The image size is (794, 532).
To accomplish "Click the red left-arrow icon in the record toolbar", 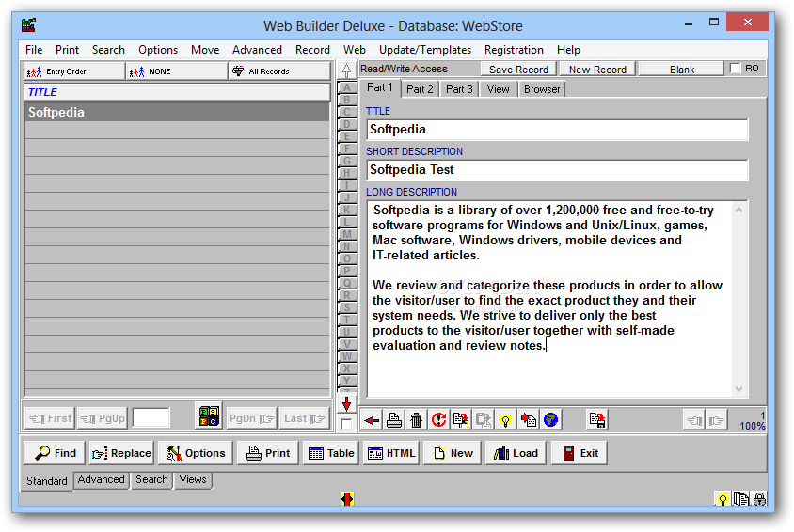I will [372, 420].
